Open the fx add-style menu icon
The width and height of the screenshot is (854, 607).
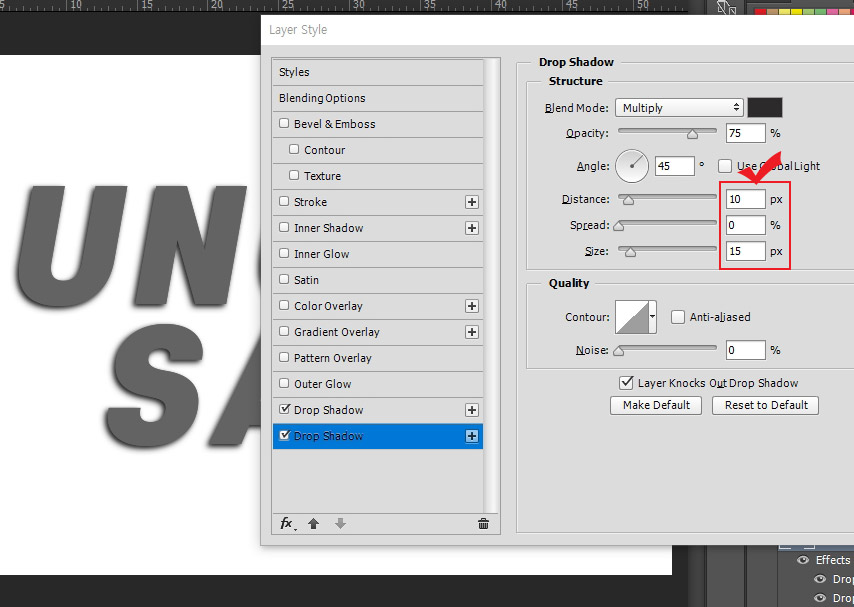288,524
